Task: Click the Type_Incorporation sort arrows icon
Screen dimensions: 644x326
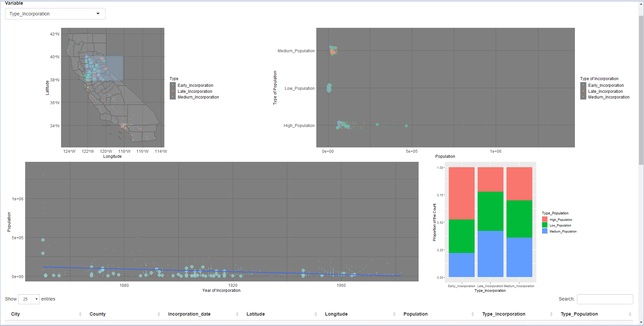Action: click(x=551, y=314)
